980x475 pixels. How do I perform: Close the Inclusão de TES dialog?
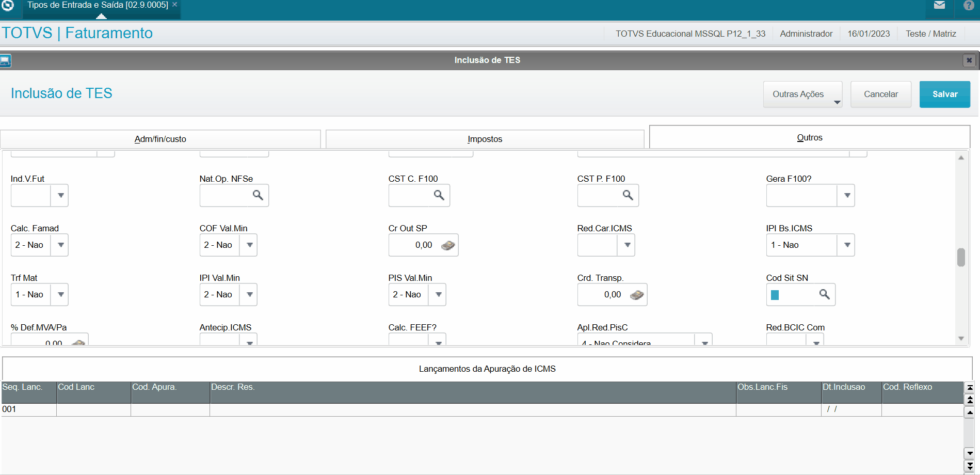coord(969,60)
